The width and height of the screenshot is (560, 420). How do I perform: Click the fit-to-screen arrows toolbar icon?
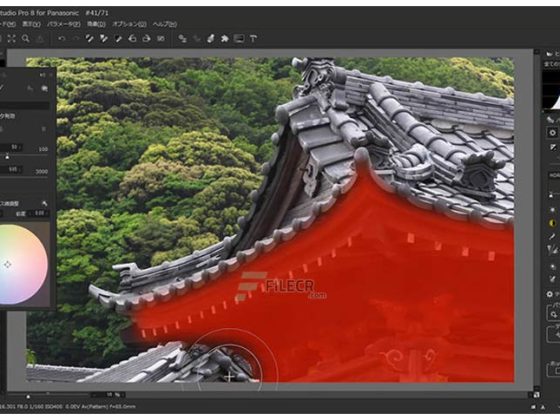coord(11,39)
